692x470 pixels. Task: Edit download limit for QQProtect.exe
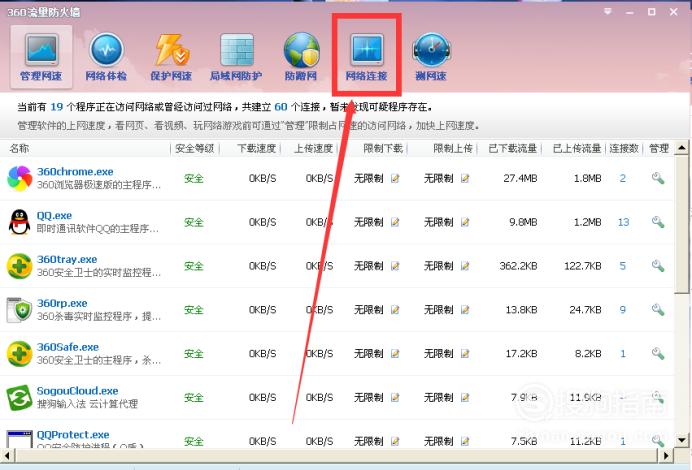pyautogui.click(x=395, y=441)
